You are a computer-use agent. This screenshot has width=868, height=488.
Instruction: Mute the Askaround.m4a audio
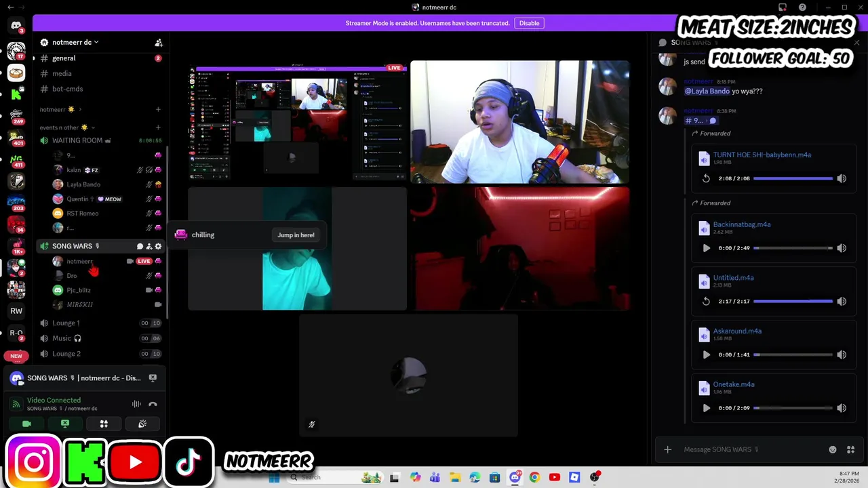pos(842,354)
